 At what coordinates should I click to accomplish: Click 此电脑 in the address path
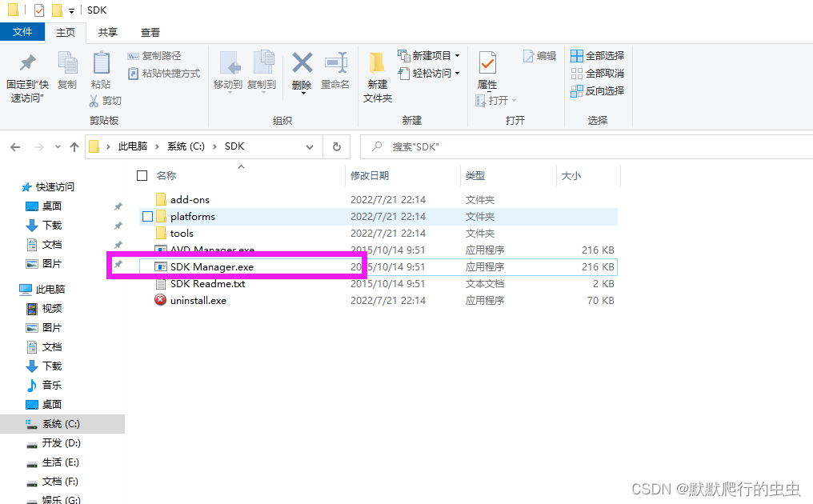coord(133,146)
